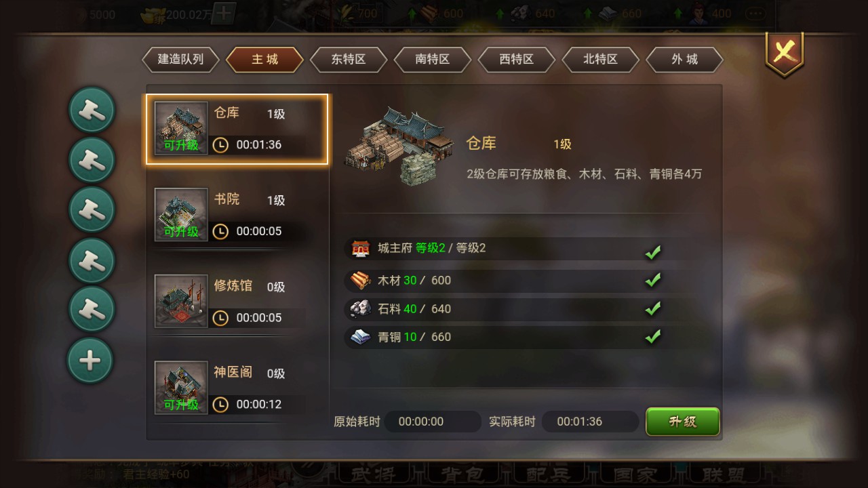The image size is (868, 488).
Task: Tap the last hammer build slot
Action: tap(90, 308)
